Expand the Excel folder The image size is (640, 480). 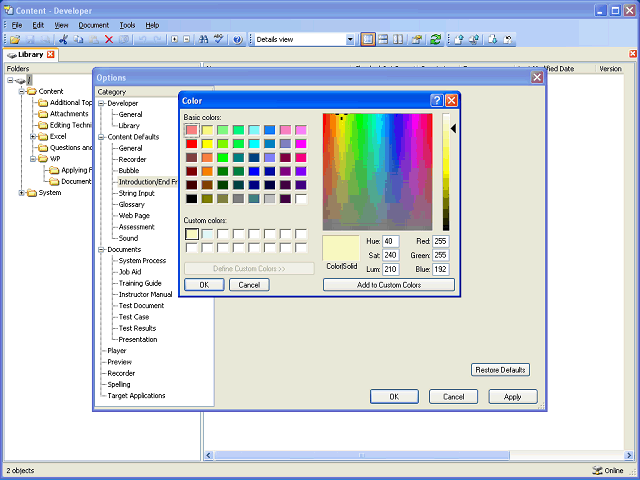click(33, 136)
